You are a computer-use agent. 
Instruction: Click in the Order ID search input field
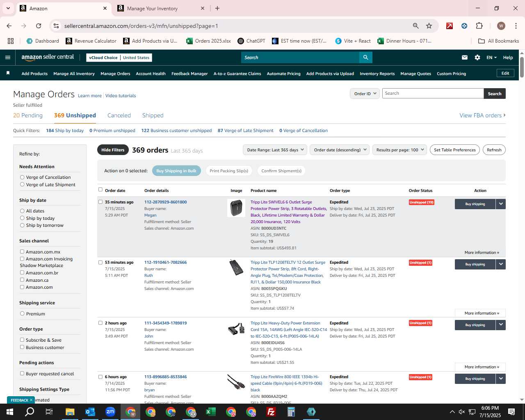pyautogui.click(x=433, y=94)
